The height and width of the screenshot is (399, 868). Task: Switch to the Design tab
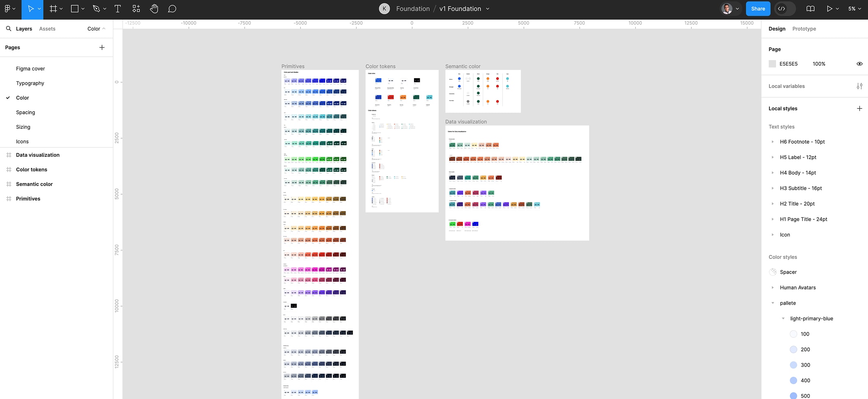[x=777, y=28]
